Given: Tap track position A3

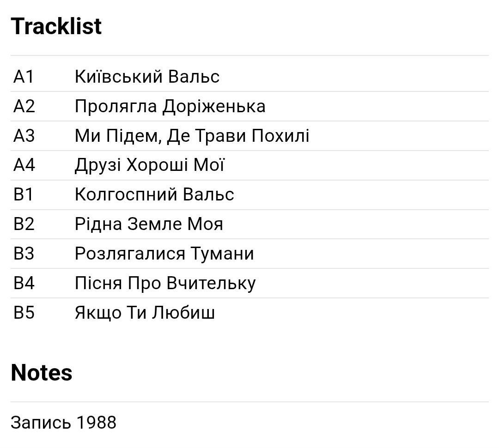Looking at the screenshot, I should tap(24, 136).
